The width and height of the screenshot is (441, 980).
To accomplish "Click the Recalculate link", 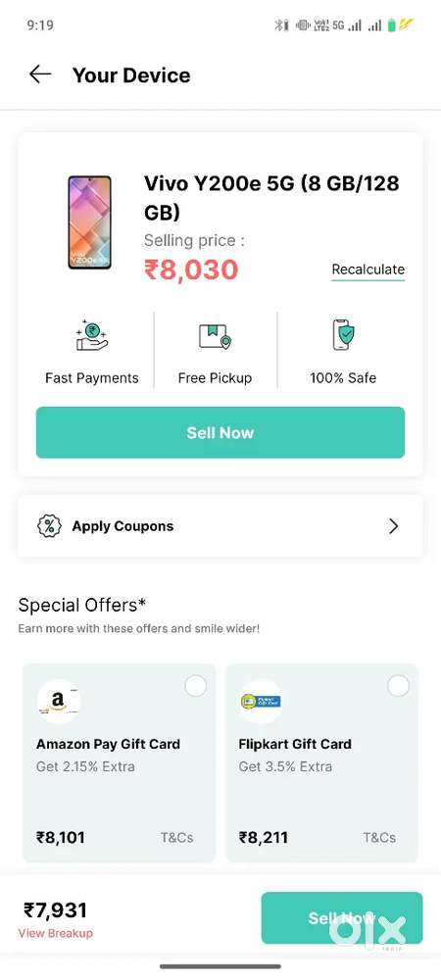I will coord(367,270).
